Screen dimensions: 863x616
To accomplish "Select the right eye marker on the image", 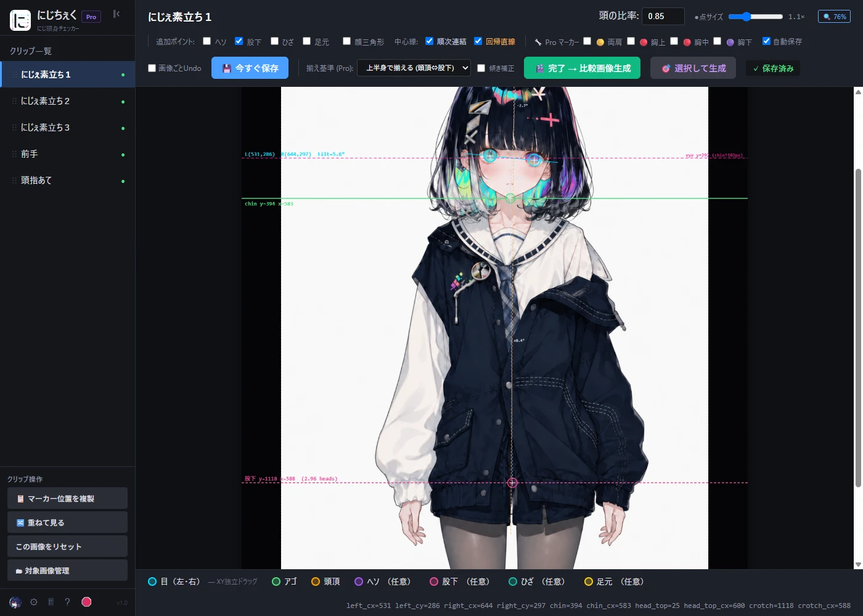I will (x=534, y=160).
